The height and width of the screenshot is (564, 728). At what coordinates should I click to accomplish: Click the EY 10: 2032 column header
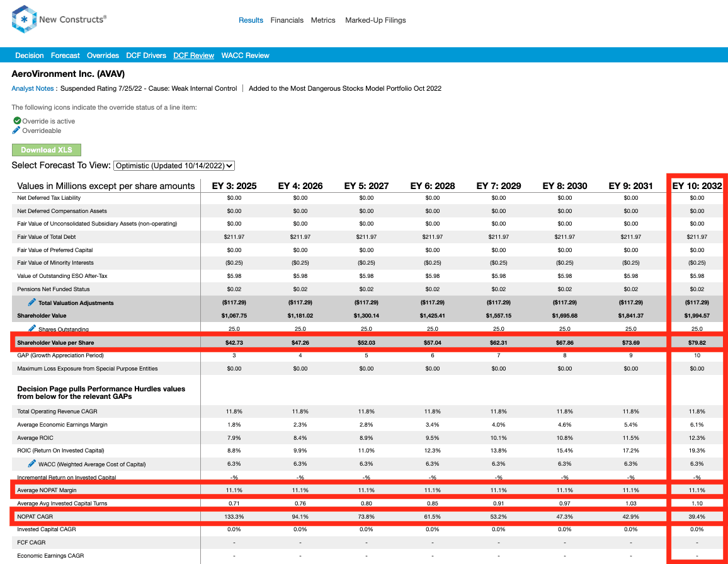697,186
